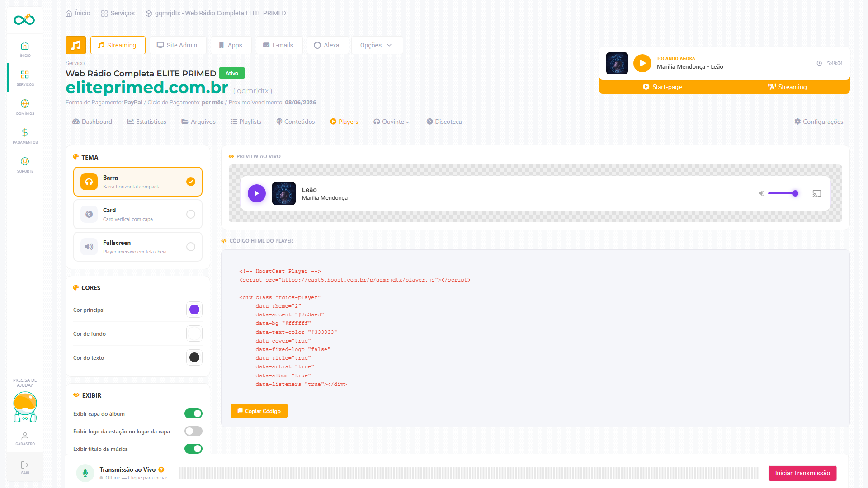Pick the Cor principal purple swatch
This screenshot has width=868, height=488.
click(x=194, y=310)
